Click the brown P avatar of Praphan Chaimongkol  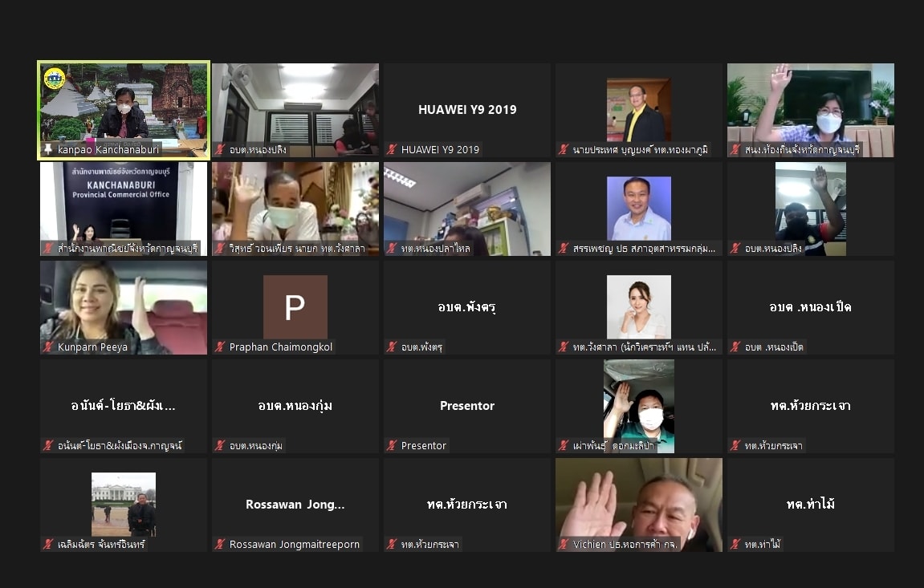tap(295, 306)
